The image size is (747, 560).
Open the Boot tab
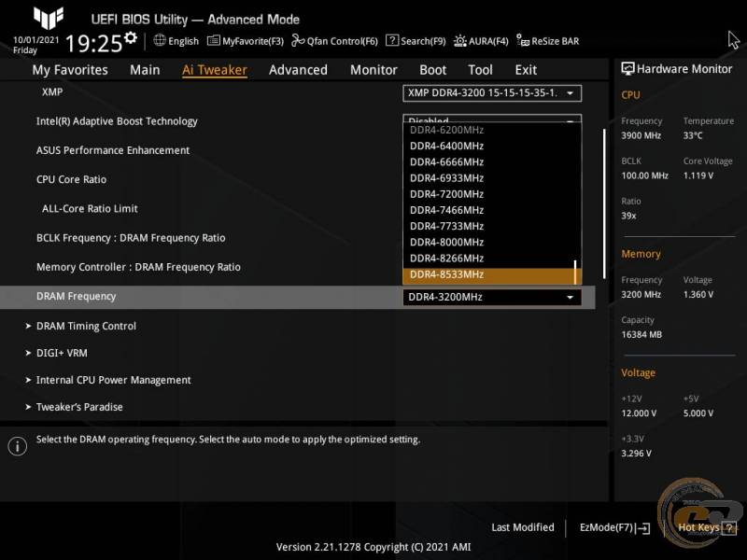pyautogui.click(x=432, y=70)
